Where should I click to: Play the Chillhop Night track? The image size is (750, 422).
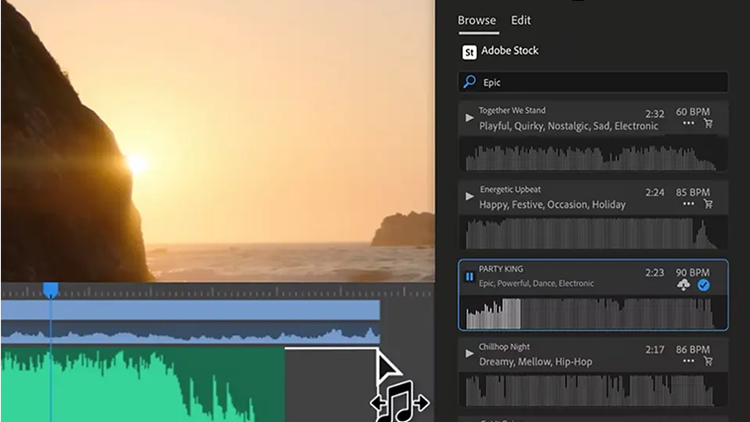coord(469,354)
